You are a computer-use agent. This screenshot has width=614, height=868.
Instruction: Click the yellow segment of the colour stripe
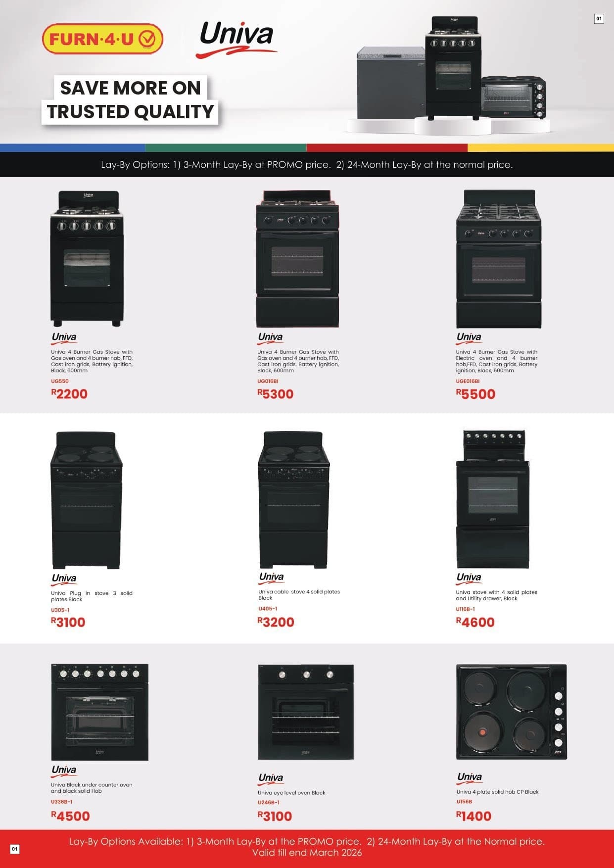tap(541, 147)
